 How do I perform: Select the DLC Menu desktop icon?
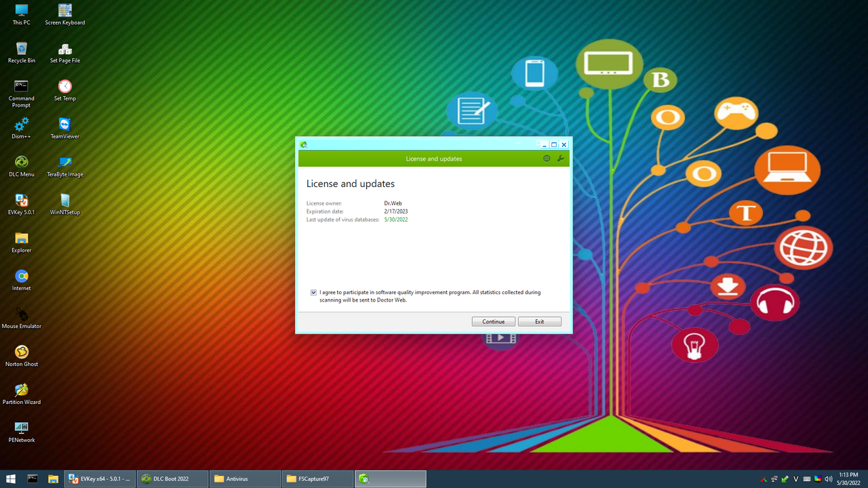(x=22, y=166)
